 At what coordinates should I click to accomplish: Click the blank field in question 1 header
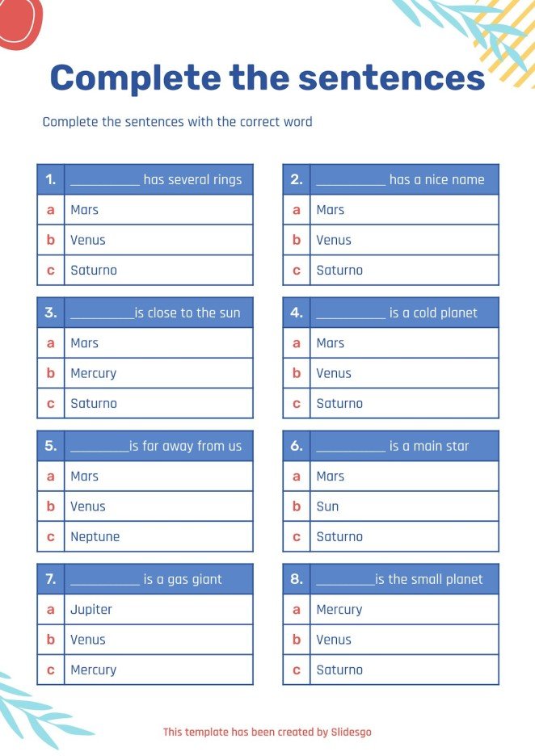click(105, 181)
